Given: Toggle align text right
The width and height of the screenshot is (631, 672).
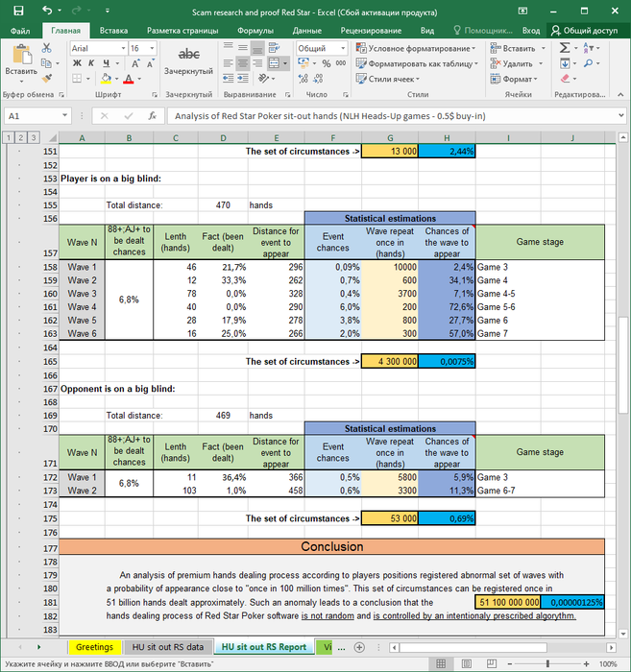Looking at the screenshot, I should pyautogui.click(x=257, y=63).
